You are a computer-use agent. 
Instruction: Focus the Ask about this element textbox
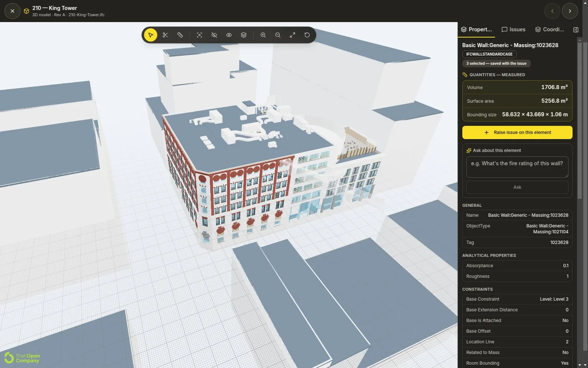pos(517,167)
